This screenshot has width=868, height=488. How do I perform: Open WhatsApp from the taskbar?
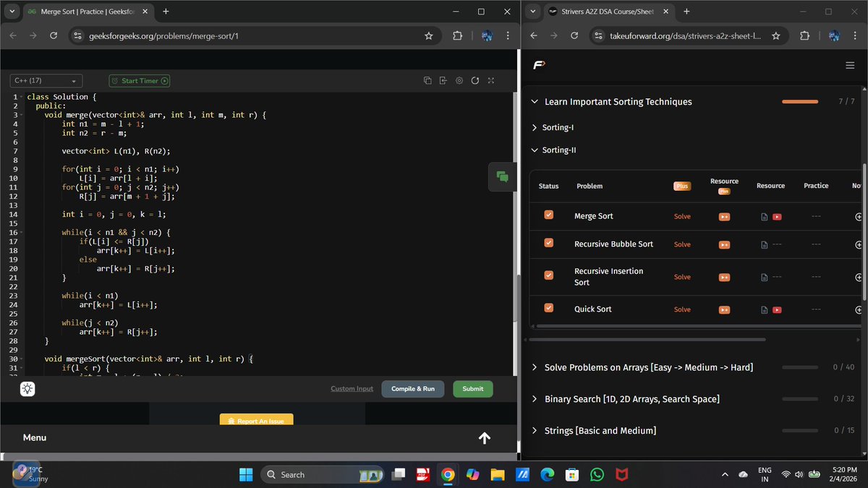[597, 475]
